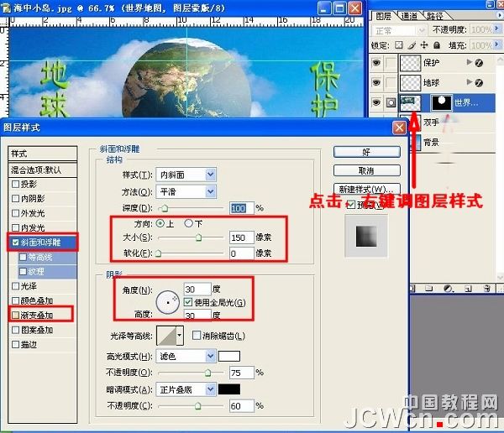Close the 图层样式 layer style dialog
The width and height of the screenshot is (504, 433).
399,128
